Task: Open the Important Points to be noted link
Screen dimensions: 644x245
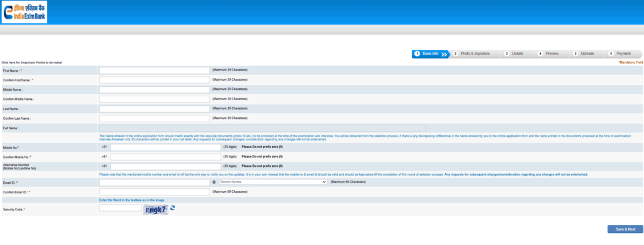Action: 31,62
